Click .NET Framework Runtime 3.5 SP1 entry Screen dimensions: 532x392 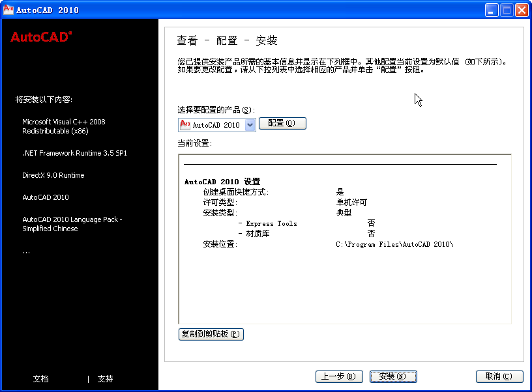(x=74, y=153)
